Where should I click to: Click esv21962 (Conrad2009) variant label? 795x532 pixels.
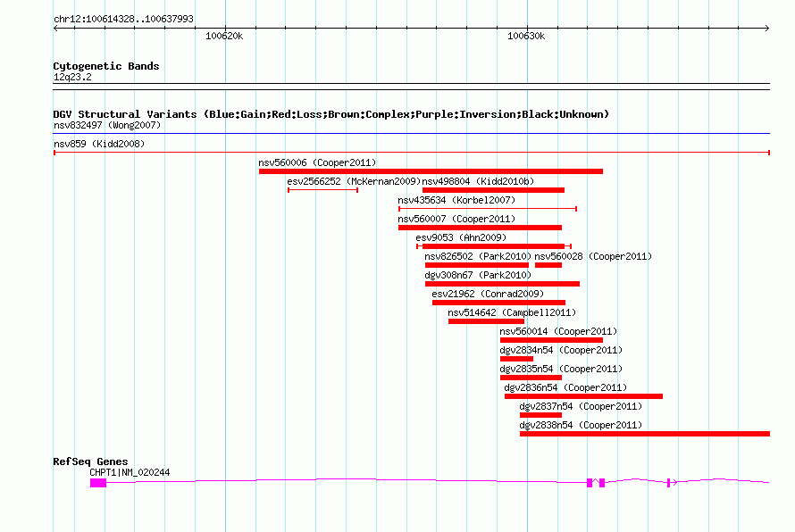(x=488, y=294)
